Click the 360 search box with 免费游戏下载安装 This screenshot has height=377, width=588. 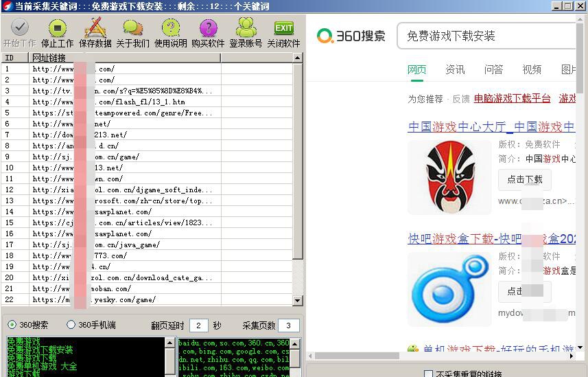point(486,36)
